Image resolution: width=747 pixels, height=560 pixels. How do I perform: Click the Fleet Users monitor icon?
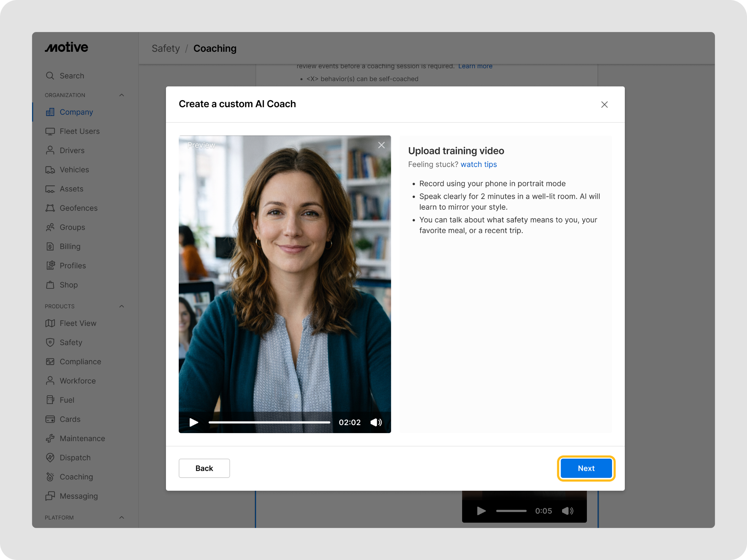(x=50, y=131)
